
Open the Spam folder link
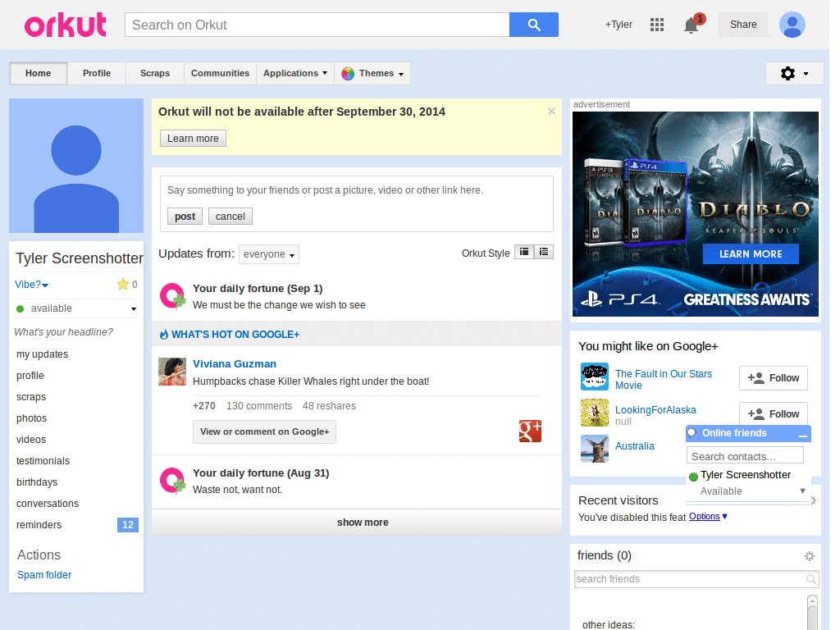pyautogui.click(x=44, y=575)
